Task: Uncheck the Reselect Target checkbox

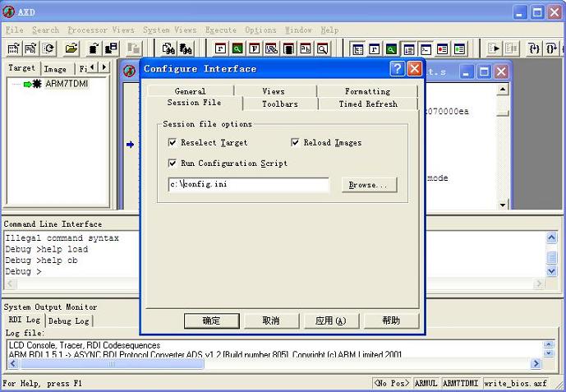Action: pos(173,142)
